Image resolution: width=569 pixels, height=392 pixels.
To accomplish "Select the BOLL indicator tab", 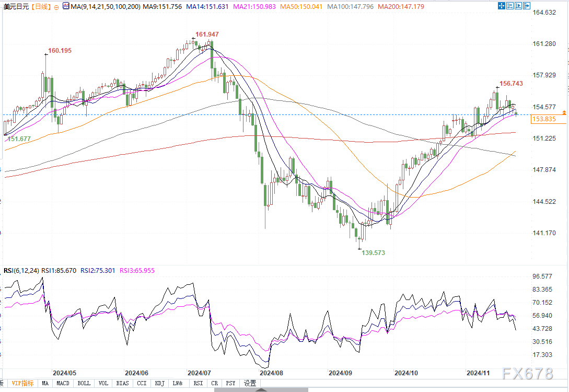I will pyautogui.click(x=84, y=383).
